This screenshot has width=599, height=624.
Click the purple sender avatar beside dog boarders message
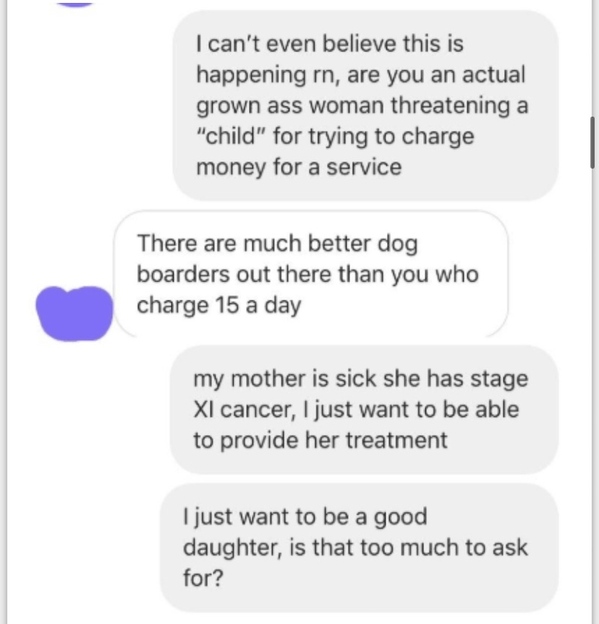[x=74, y=314]
